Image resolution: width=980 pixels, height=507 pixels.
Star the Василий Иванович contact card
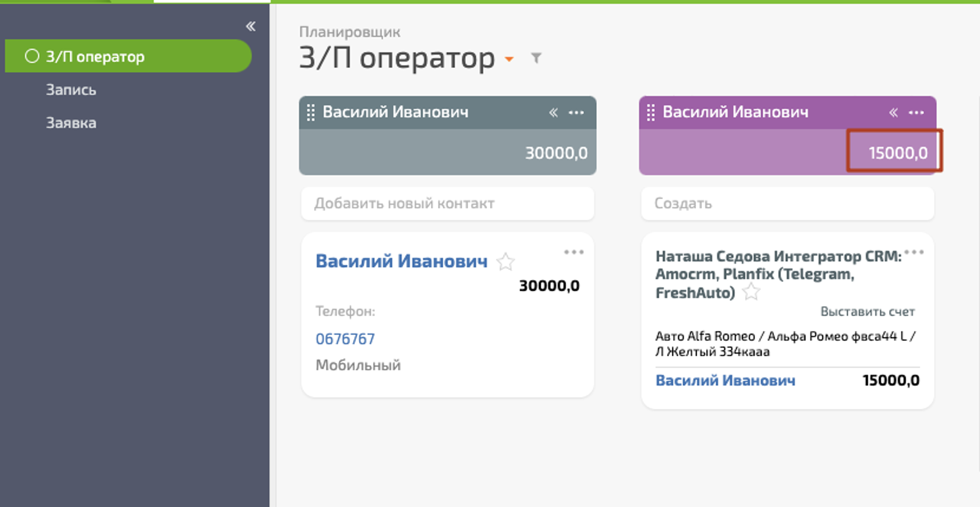tap(505, 261)
